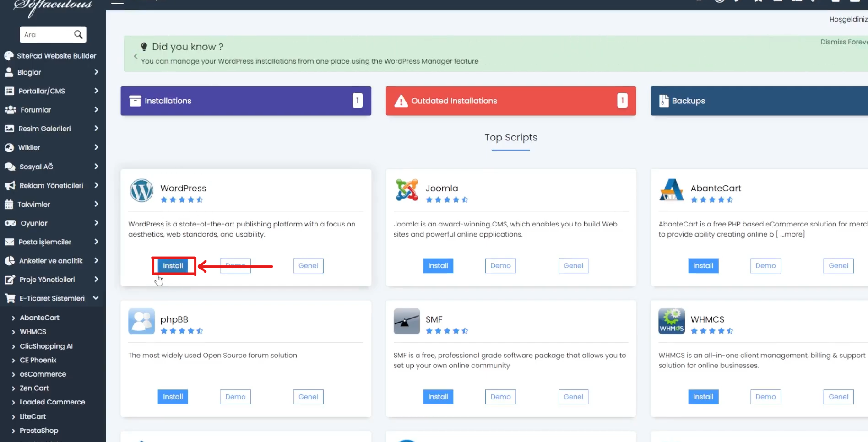This screenshot has height=442, width=868.
Task: Click the AbanteCart logo icon
Action: (x=671, y=190)
